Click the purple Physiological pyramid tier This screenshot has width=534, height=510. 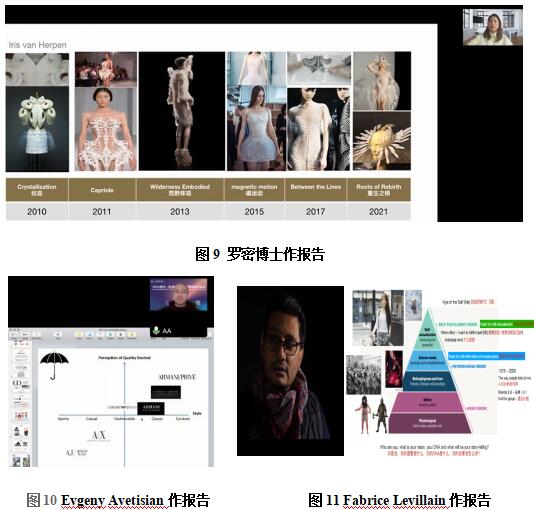coord(429,423)
